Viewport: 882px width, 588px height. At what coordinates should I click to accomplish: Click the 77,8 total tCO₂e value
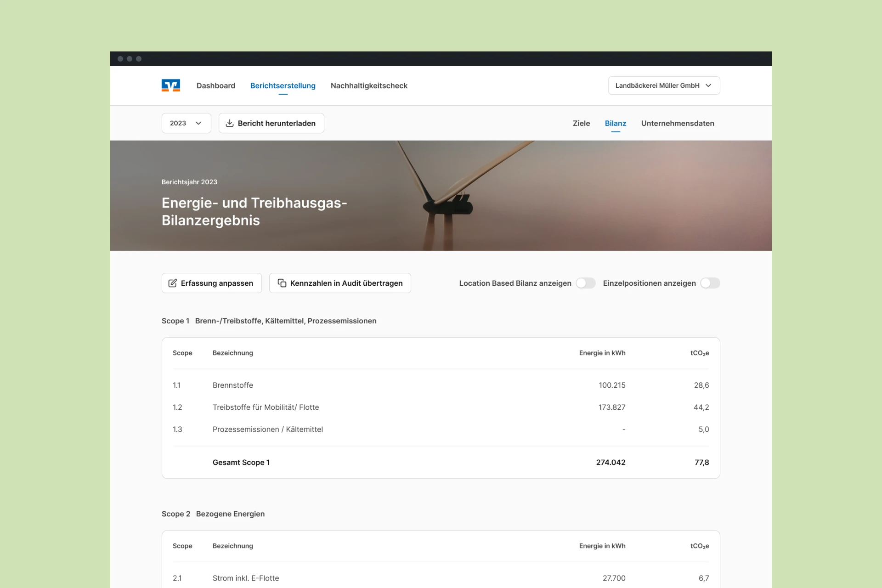pyautogui.click(x=702, y=462)
